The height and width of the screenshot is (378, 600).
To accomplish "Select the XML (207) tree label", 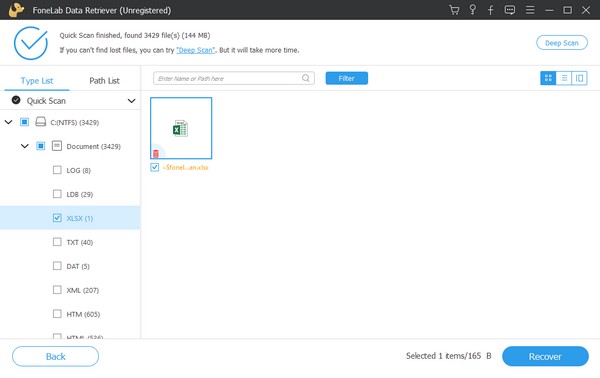I will 83,290.
